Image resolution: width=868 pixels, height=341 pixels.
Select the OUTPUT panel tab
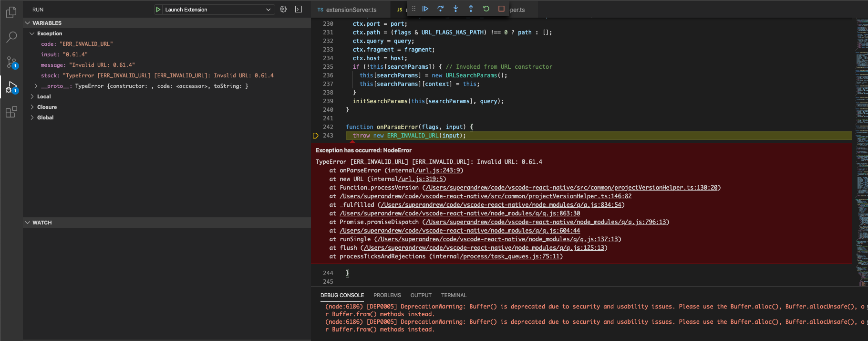pos(421,295)
